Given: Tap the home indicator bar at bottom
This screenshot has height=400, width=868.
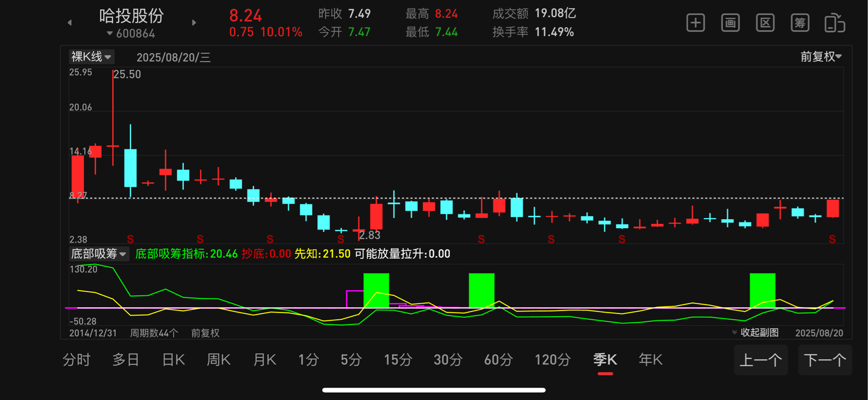Looking at the screenshot, I should (x=434, y=390).
